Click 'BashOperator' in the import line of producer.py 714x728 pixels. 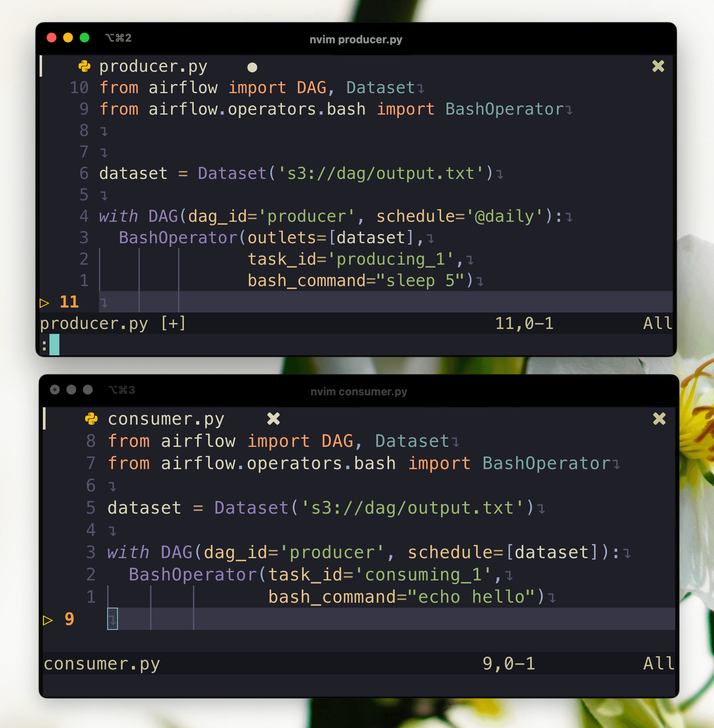505,109
